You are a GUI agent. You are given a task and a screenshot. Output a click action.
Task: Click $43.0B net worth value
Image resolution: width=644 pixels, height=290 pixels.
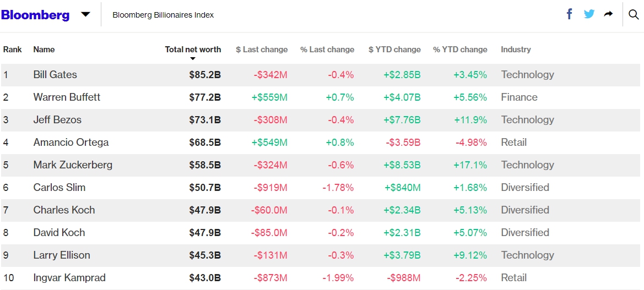click(x=205, y=278)
